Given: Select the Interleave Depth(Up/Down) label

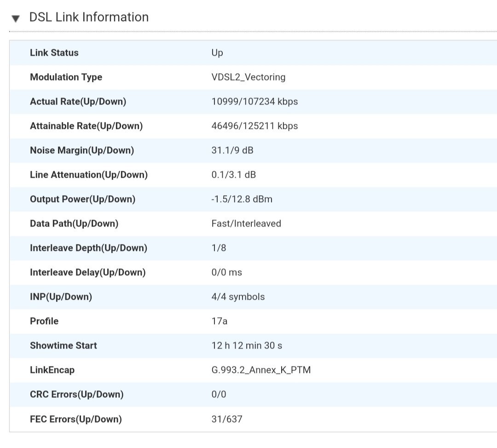Looking at the screenshot, I should (88, 248).
